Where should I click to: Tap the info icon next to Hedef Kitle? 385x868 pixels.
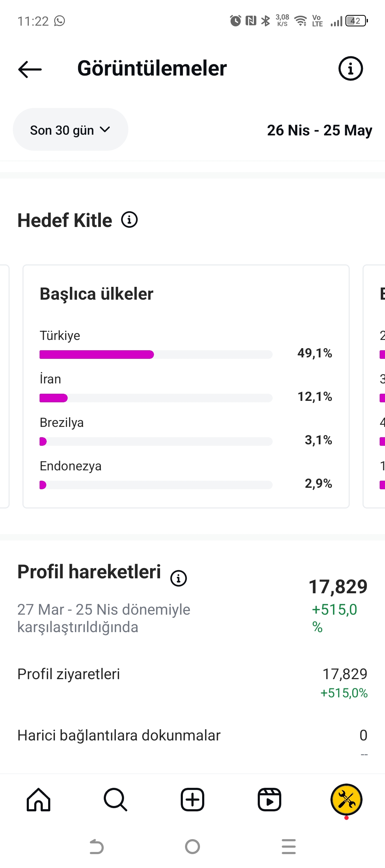(x=129, y=219)
